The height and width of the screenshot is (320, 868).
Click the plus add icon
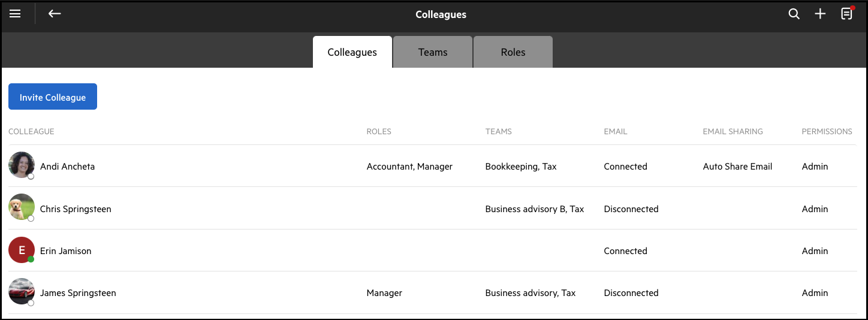coord(820,14)
